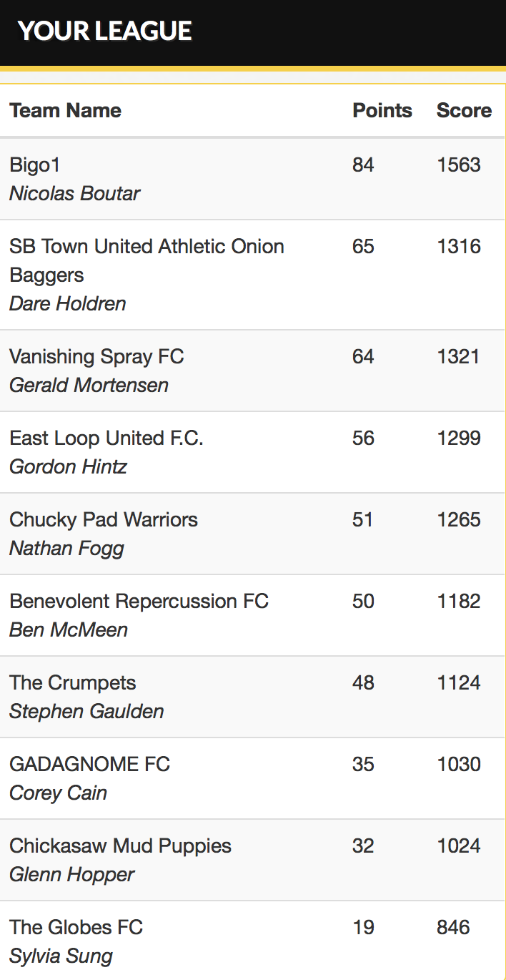Click the YOUR LEAGUE header title
Screen dimensions: 506x980
coord(105,31)
